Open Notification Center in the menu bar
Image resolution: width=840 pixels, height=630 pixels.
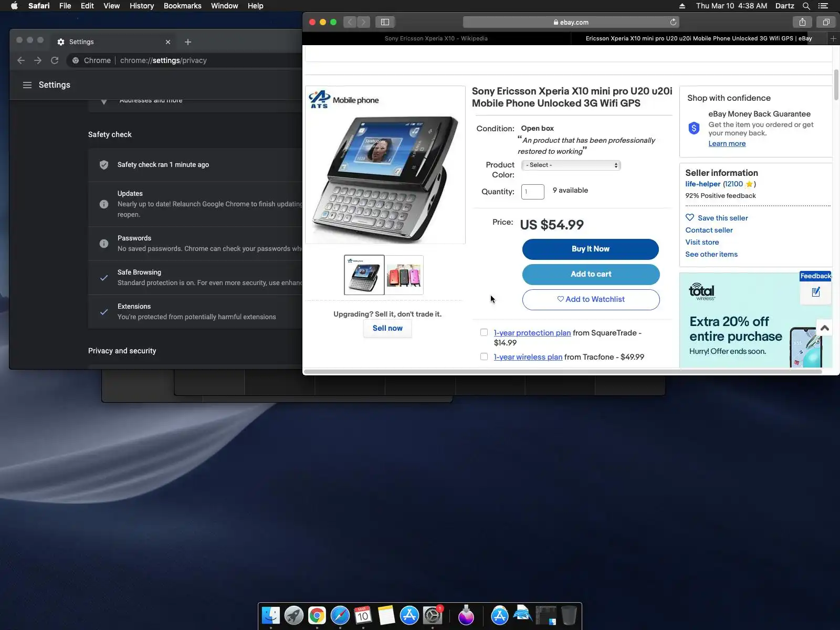pyautogui.click(x=823, y=6)
